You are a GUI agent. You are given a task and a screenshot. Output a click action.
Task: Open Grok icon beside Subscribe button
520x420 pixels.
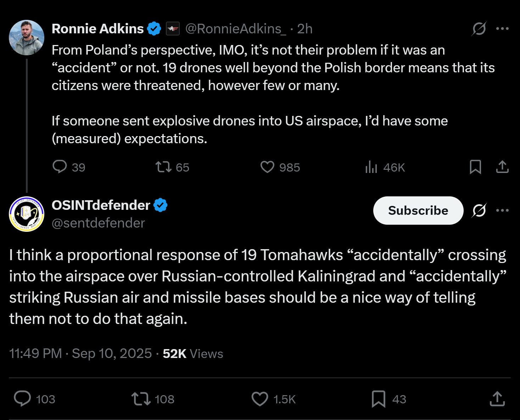click(x=479, y=211)
